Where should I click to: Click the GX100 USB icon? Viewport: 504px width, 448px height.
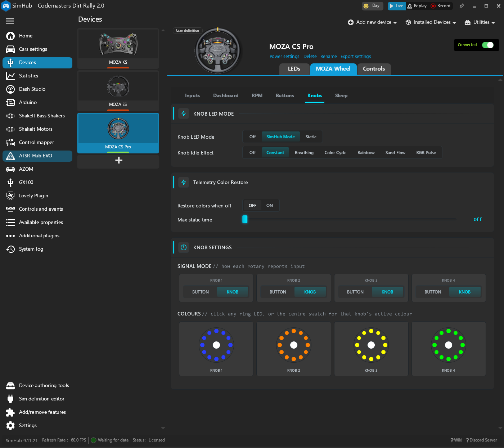(10, 182)
